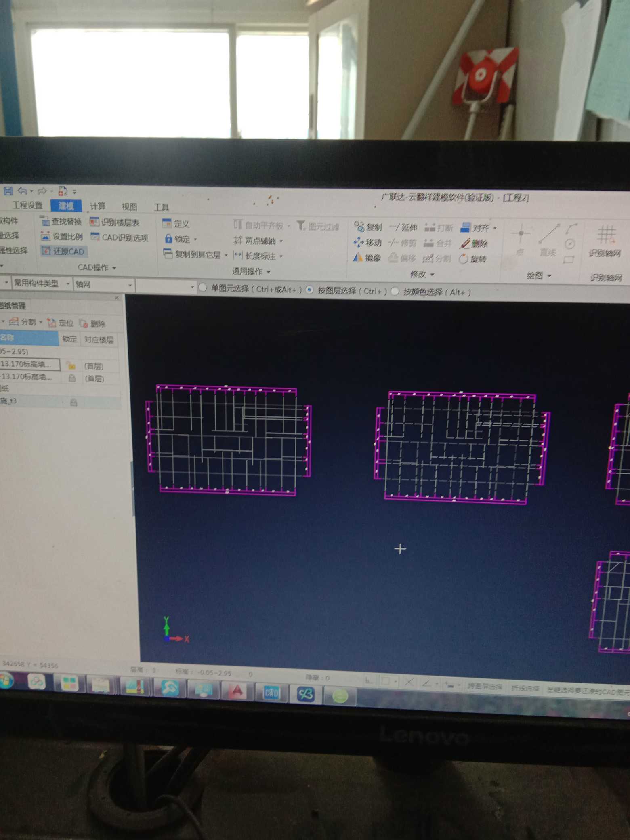Image resolution: width=630 pixels, height=840 pixels.
Task: Click the 延伸 extend tool
Action: (x=403, y=227)
